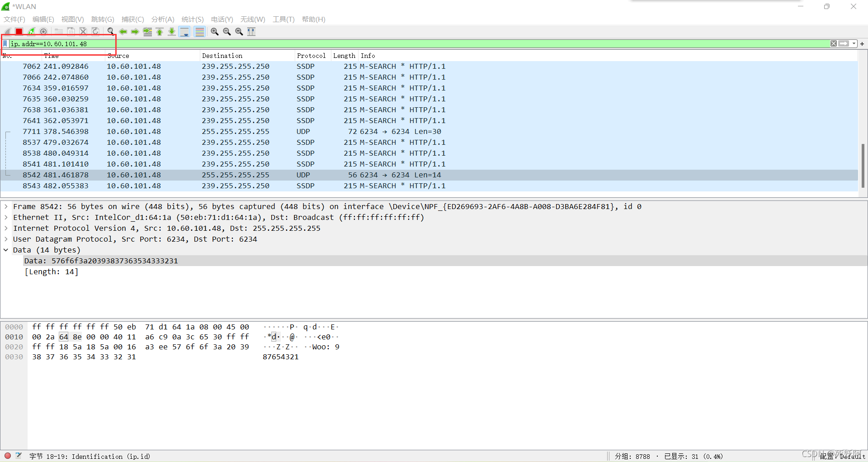
Task: Sort by the Destination column header
Action: pyautogui.click(x=247, y=56)
